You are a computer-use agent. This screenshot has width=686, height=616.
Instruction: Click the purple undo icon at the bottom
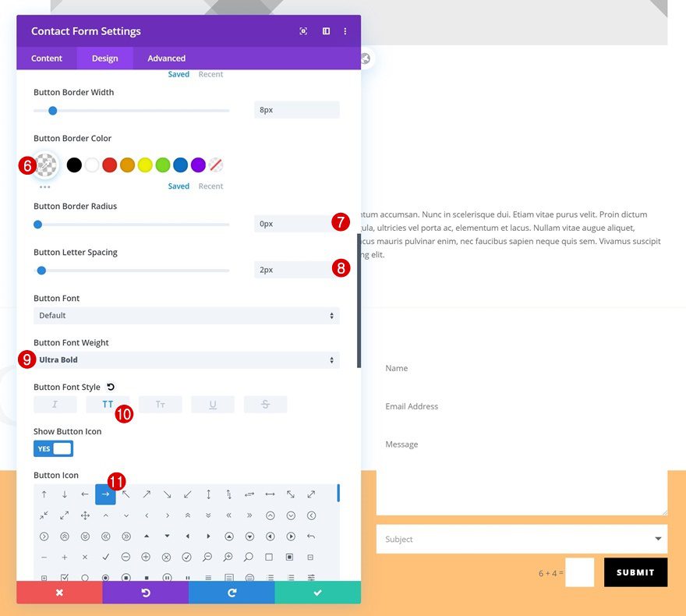(x=145, y=593)
